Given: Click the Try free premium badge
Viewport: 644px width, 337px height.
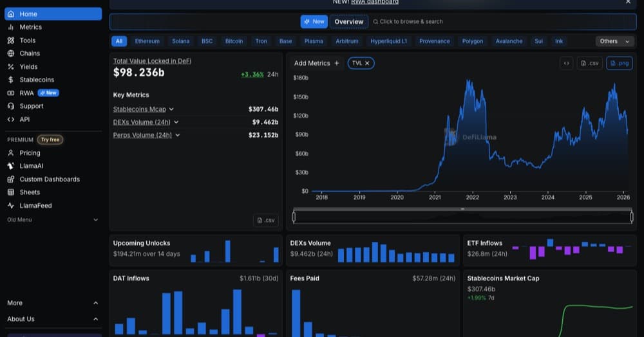Looking at the screenshot, I should (x=50, y=140).
